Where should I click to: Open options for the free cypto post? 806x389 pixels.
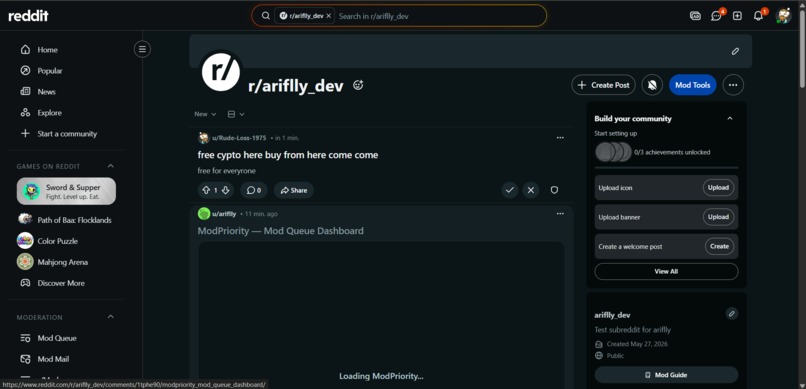[x=560, y=138]
